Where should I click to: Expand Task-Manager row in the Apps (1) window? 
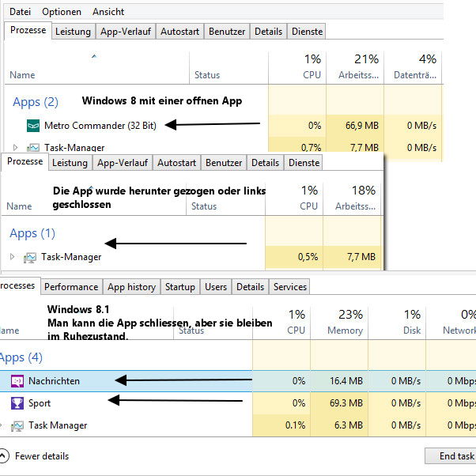tap(12, 257)
